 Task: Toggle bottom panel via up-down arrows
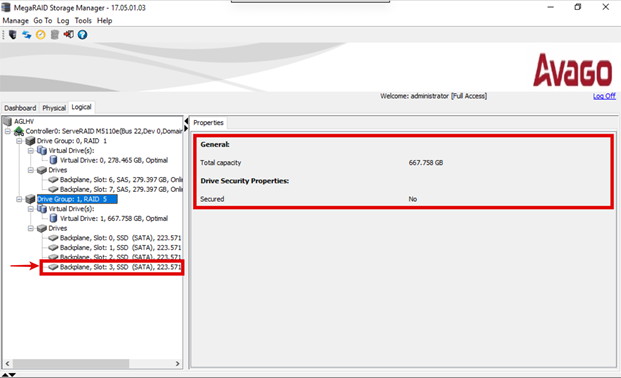(x=9, y=375)
